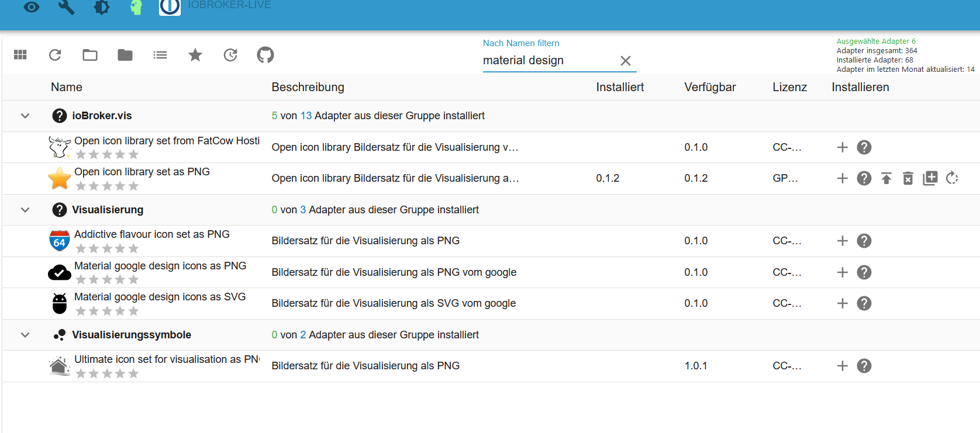Click the Installiert column header
This screenshot has width=980, height=433.
[620, 87]
